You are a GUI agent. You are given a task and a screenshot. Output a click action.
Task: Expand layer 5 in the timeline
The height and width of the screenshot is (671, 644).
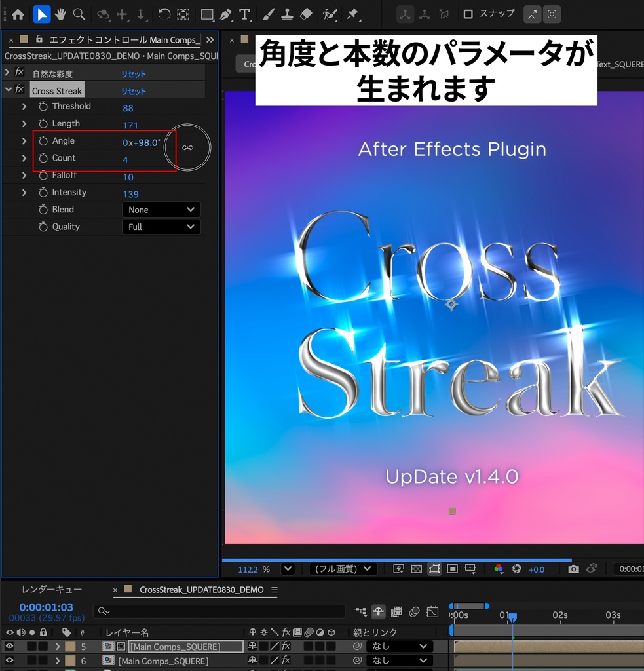coord(58,646)
